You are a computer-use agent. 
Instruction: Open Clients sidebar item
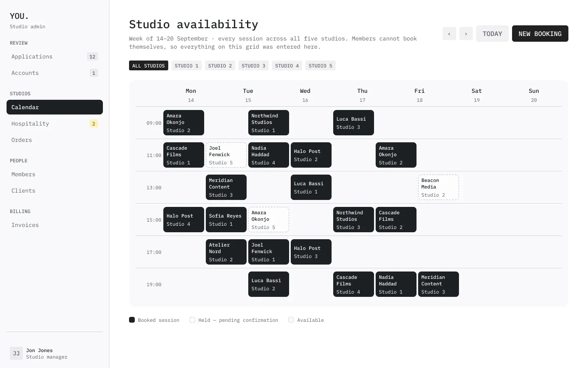(x=55, y=191)
